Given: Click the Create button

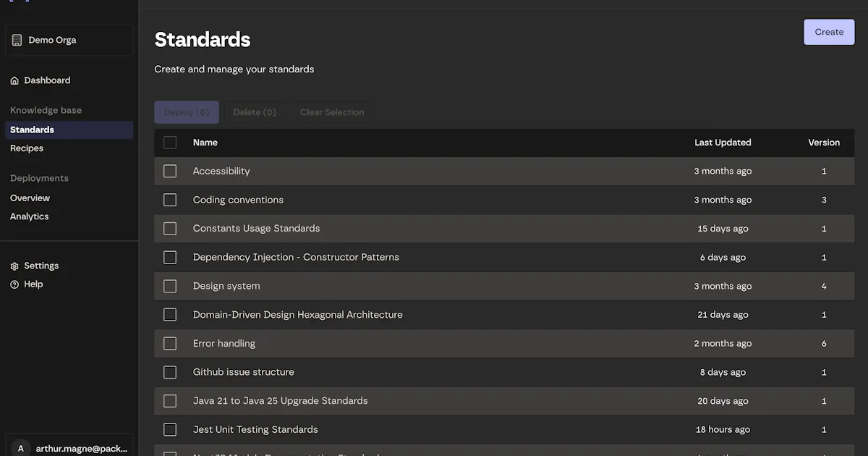Looking at the screenshot, I should pyautogui.click(x=829, y=32).
